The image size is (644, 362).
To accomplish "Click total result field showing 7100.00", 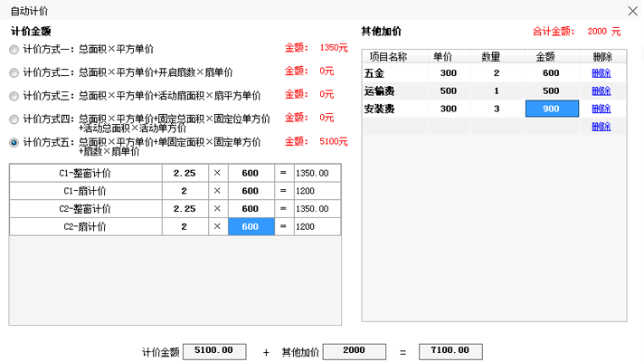I will coord(450,351).
